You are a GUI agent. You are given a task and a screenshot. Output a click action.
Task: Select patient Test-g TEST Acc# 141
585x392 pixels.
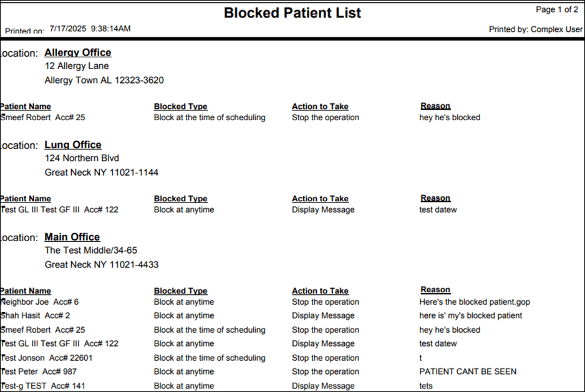coord(43,386)
